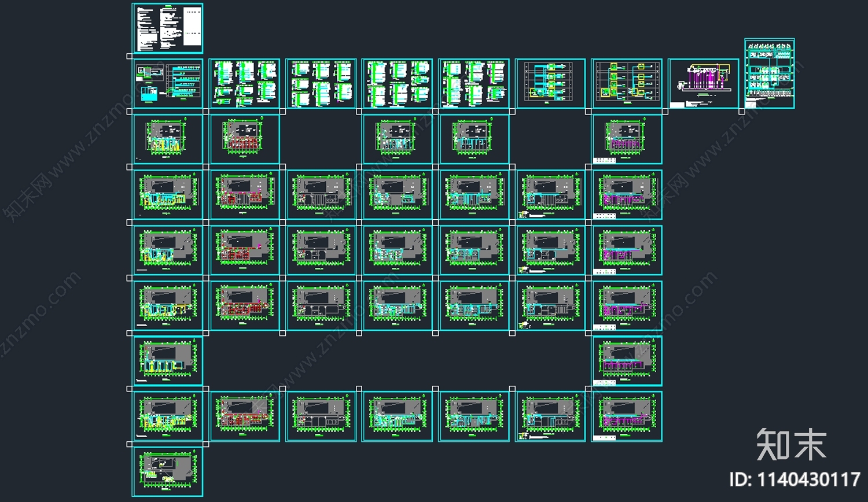Select the cyan distribution diagram sheet below notes

[x=168, y=83]
